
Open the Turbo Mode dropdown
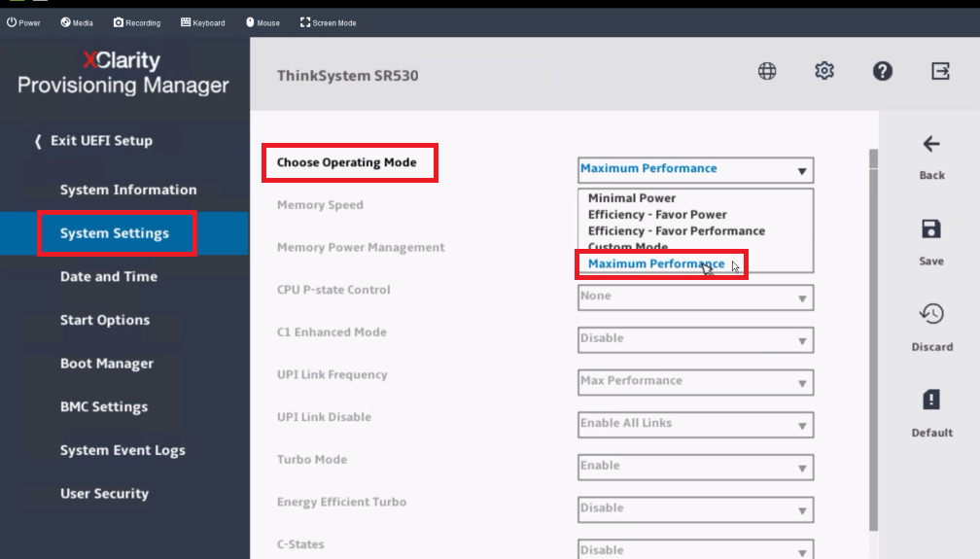[x=696, y=468]
